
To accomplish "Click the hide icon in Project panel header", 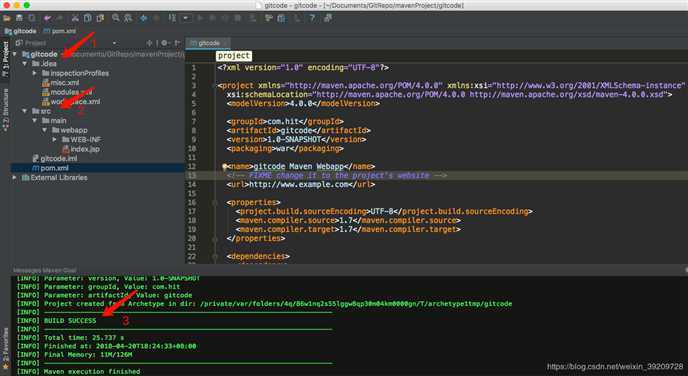I will (x=177, y=43).
